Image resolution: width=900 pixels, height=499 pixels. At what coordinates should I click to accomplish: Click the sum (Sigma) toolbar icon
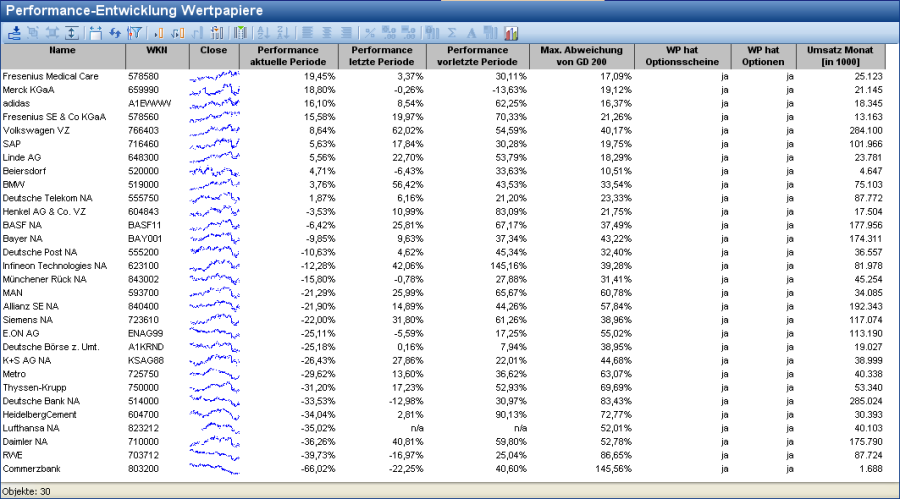click(x=452, y=33)
